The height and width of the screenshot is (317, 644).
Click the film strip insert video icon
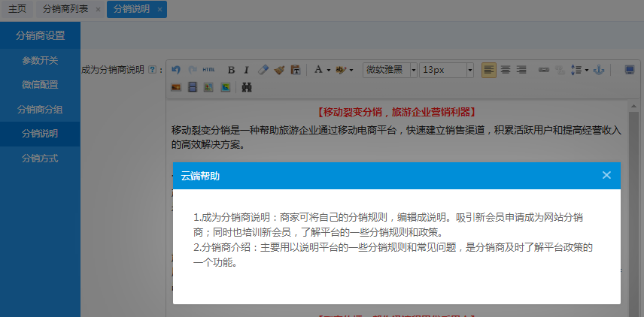point(193,87)
